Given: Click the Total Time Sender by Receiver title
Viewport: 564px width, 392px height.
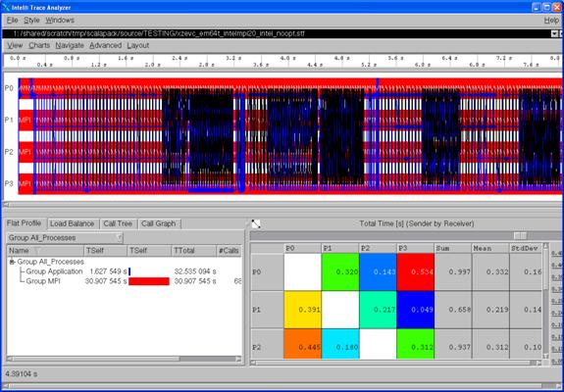Looking at the screenshot, I should (x=417, y=223).
